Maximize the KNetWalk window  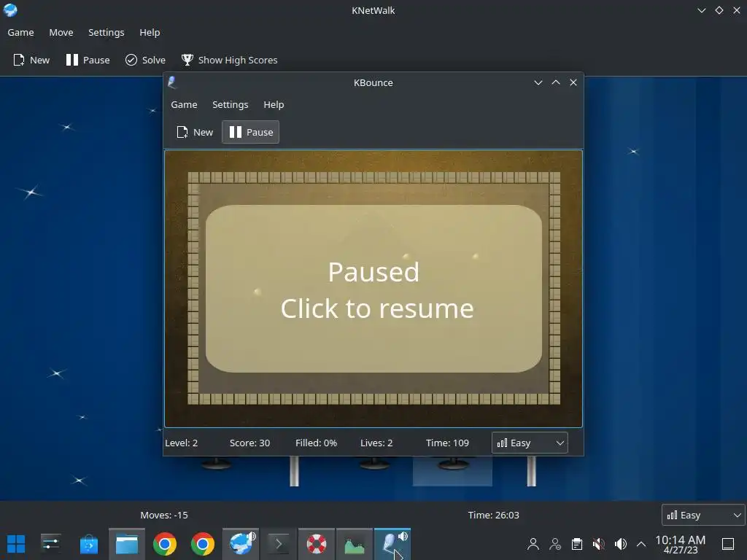[719, 10]
